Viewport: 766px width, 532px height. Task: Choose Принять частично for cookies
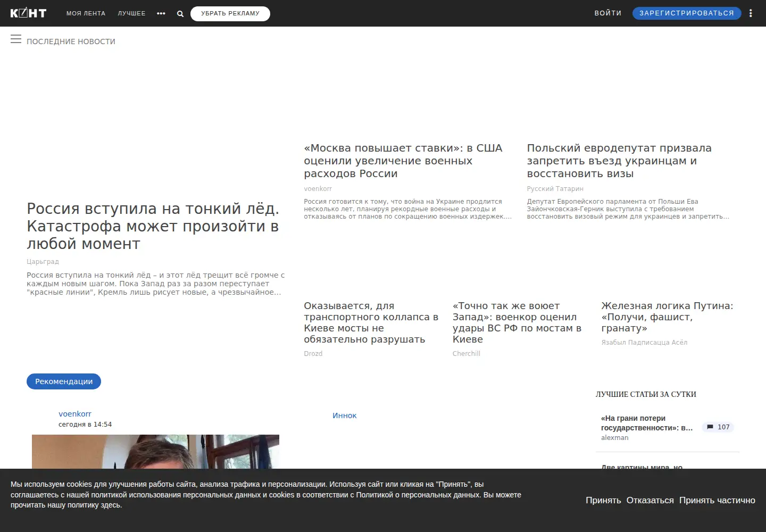point(717,500)
